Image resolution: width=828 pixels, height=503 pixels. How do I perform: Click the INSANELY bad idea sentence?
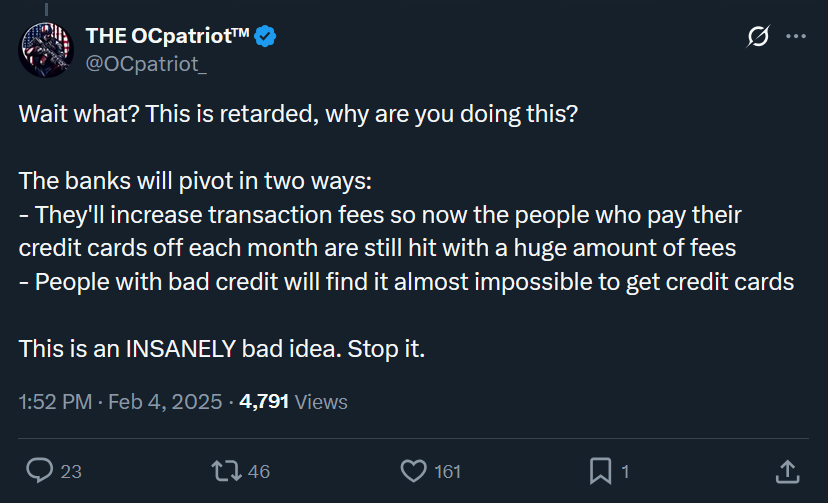click(222, 349)
